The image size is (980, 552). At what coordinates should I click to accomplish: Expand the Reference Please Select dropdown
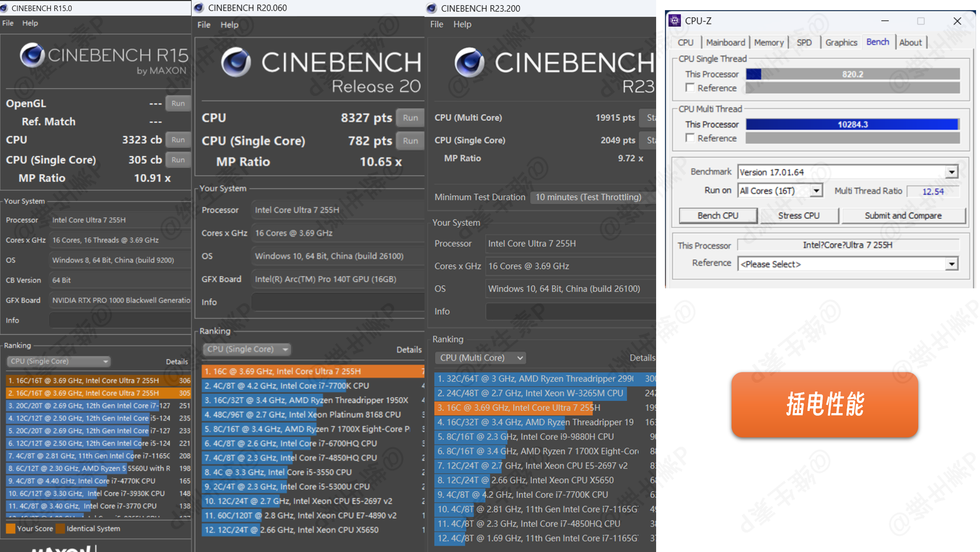[x=952, y=264]
